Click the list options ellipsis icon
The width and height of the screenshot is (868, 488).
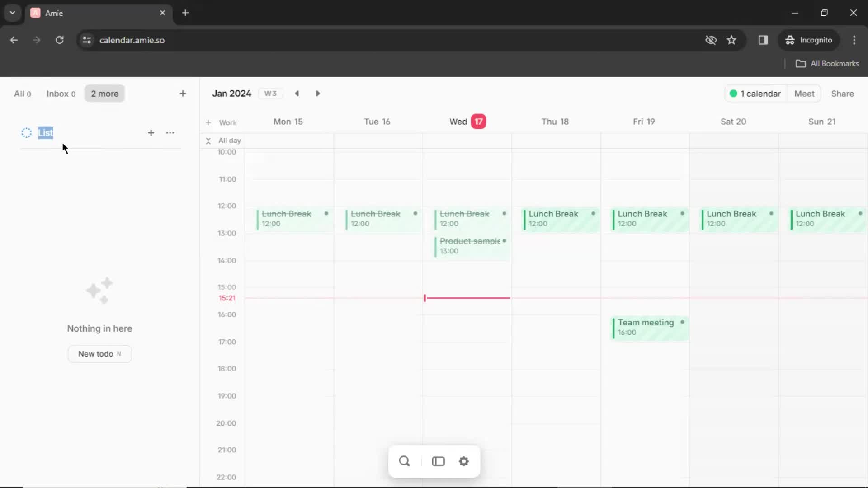pos(170,132)
